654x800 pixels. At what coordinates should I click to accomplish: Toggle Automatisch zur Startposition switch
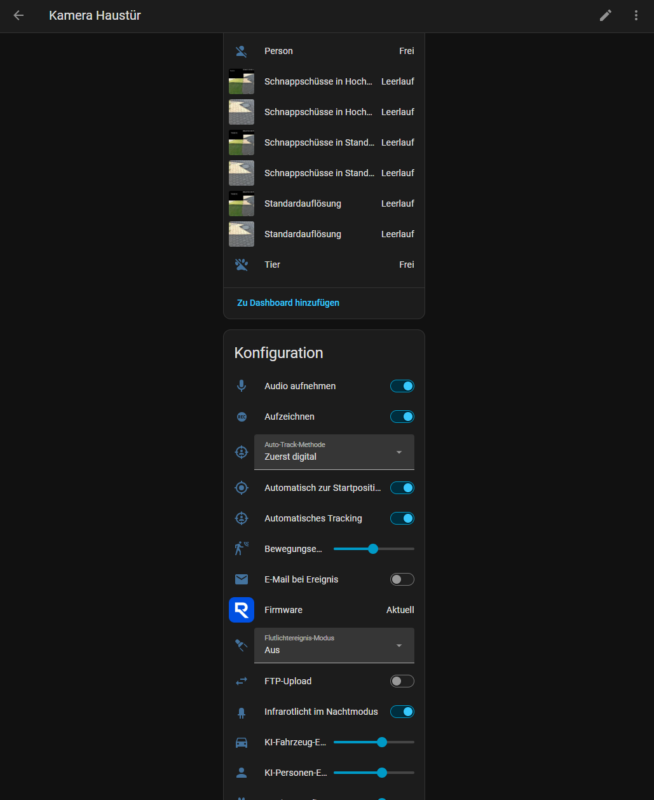[x=402, y=488]
